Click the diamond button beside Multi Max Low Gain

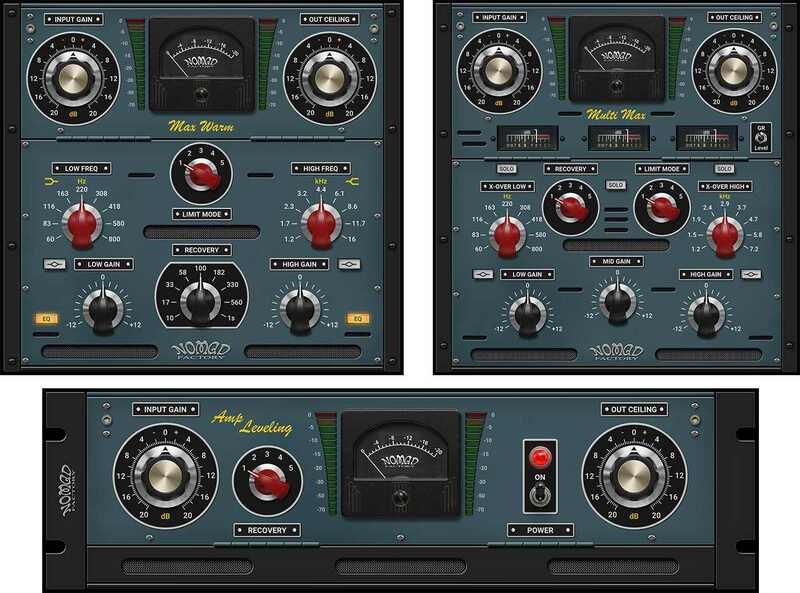483,273
